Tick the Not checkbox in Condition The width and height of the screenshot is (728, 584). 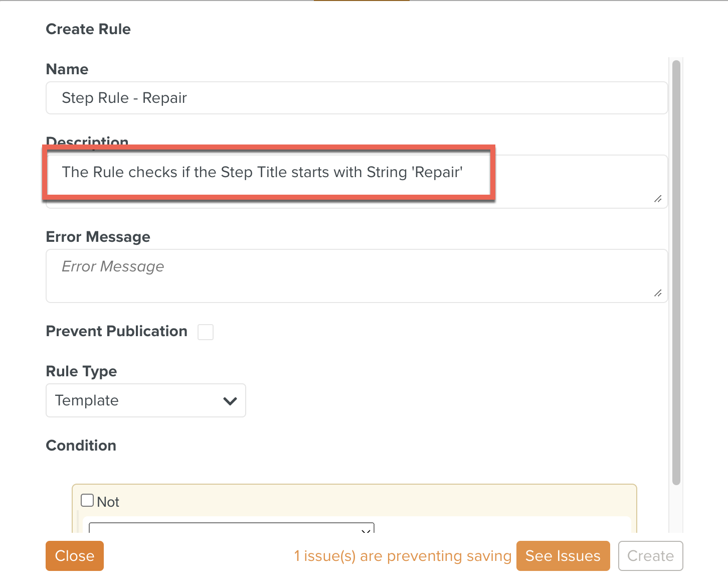[x=87, y=501]
